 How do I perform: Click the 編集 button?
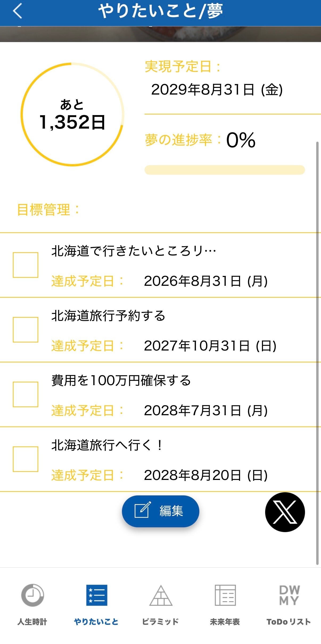tap(160, 511)
